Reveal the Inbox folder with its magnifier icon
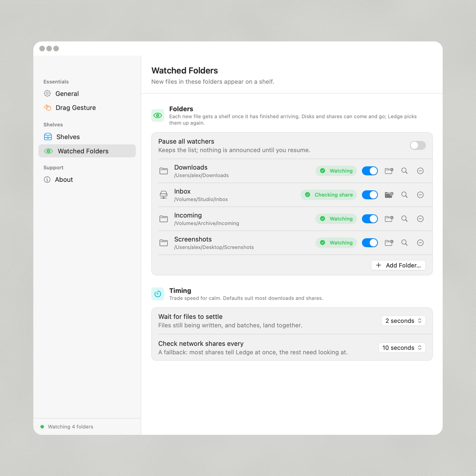This screenshot has width=476, height=476. [x=404, y=195]
